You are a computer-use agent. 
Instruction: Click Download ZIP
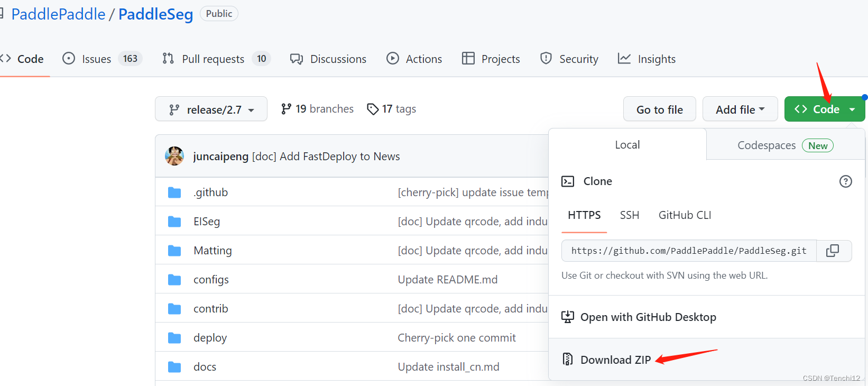[615, 360]
